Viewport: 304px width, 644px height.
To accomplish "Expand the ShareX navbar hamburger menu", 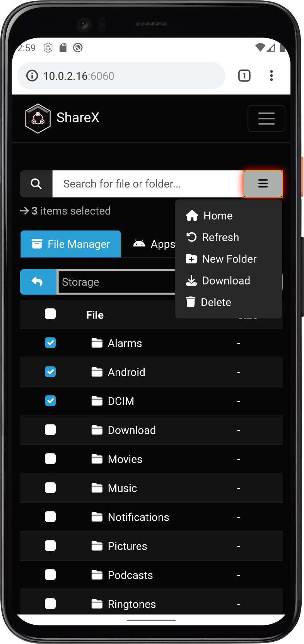I will [266, 118].
